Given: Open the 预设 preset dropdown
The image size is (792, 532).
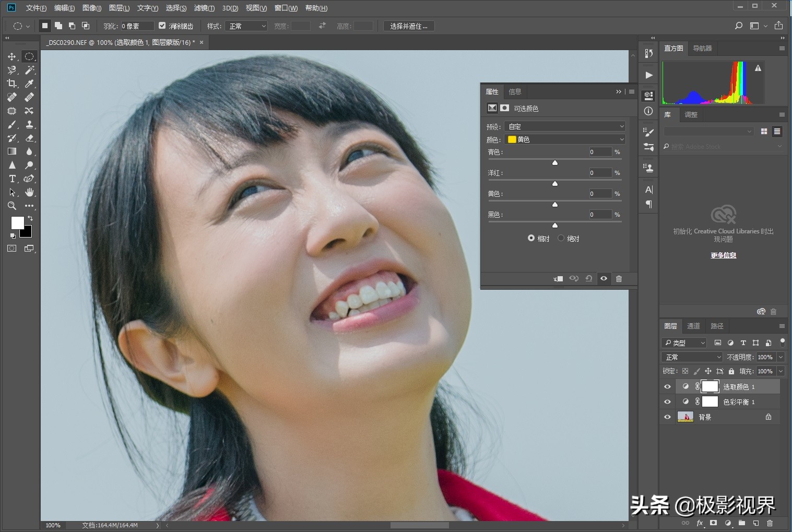Looking at the screenshot, I should click(x=565, y=126).
